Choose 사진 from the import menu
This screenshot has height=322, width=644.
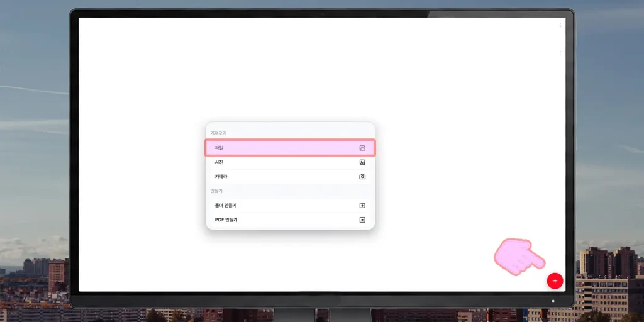tap(290, 162)
